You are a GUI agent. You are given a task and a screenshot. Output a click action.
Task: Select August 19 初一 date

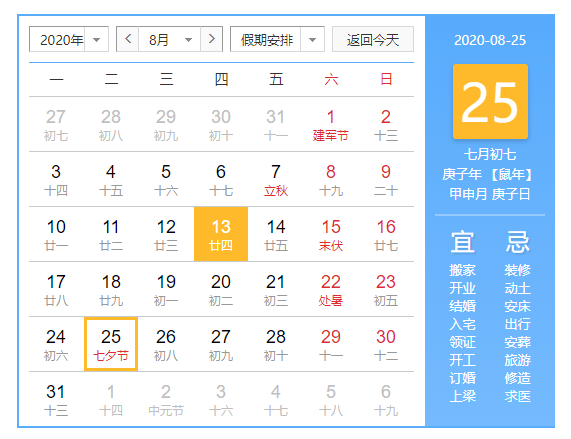(x=166, y=289)
